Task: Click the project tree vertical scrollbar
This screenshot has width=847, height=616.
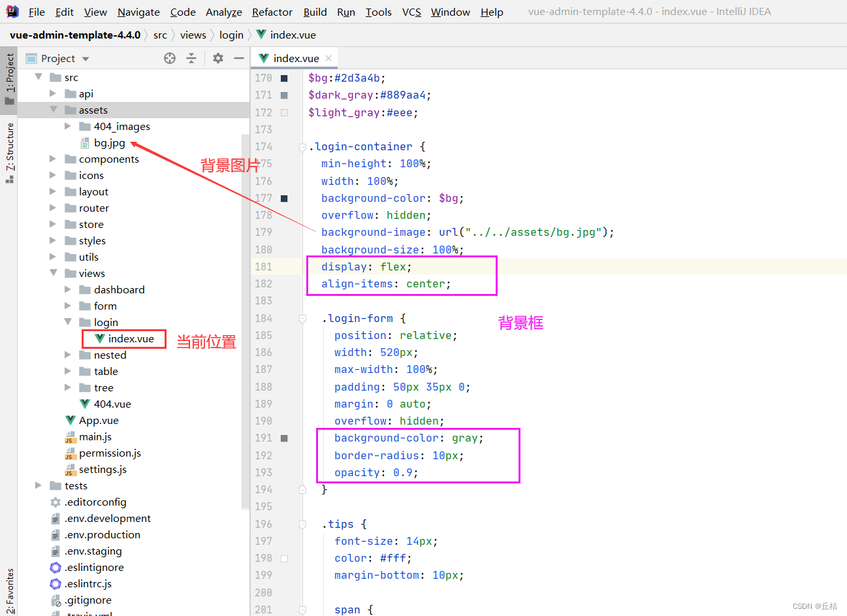Action: (246, 321)
